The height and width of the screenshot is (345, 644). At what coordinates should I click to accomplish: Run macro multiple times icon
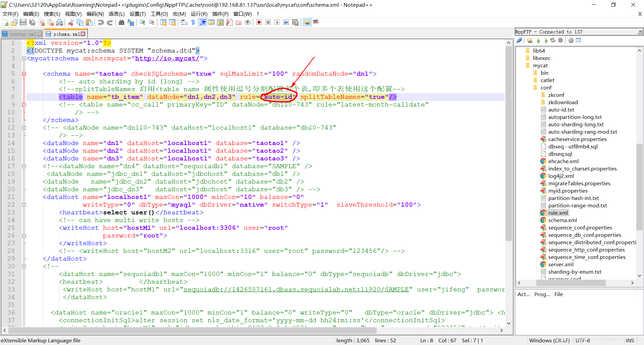(286, 22)
